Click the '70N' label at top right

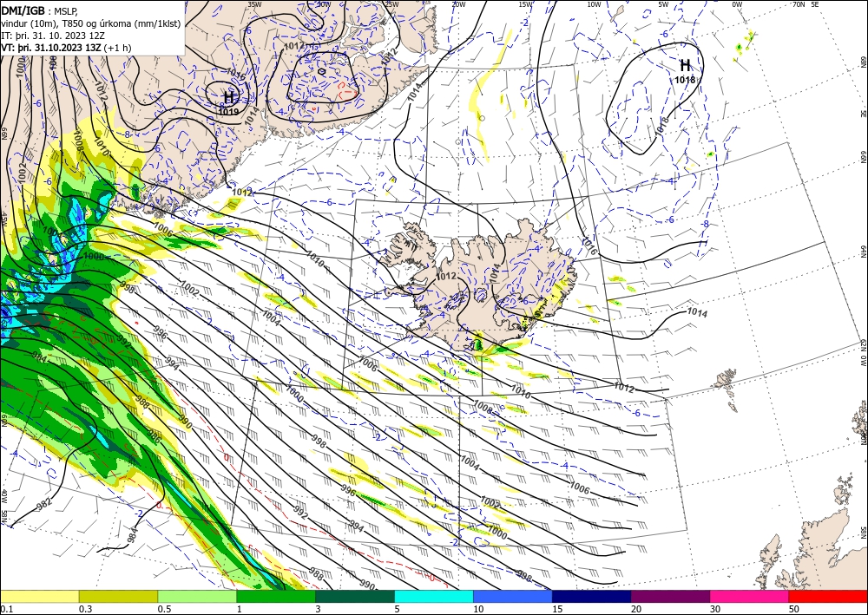799,3
